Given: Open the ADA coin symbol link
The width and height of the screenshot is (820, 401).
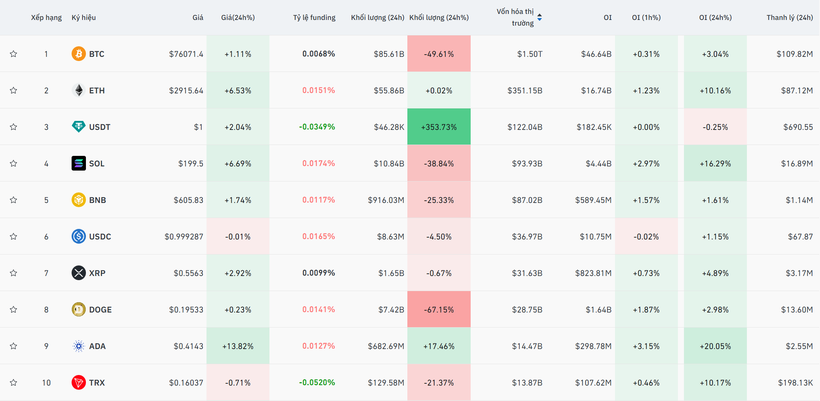Looking at the screenshot, I should (x=97, y=346).
